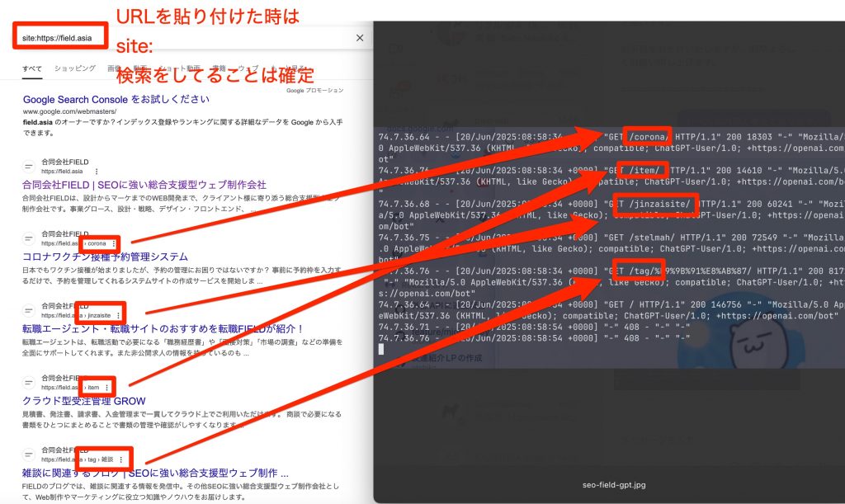This screenshot has height=504, width=845.
Task: Open the 合同会社FIELD | SEOに強い総合支援型ウェブ制作会社 result
Action: tap(144, 185)
